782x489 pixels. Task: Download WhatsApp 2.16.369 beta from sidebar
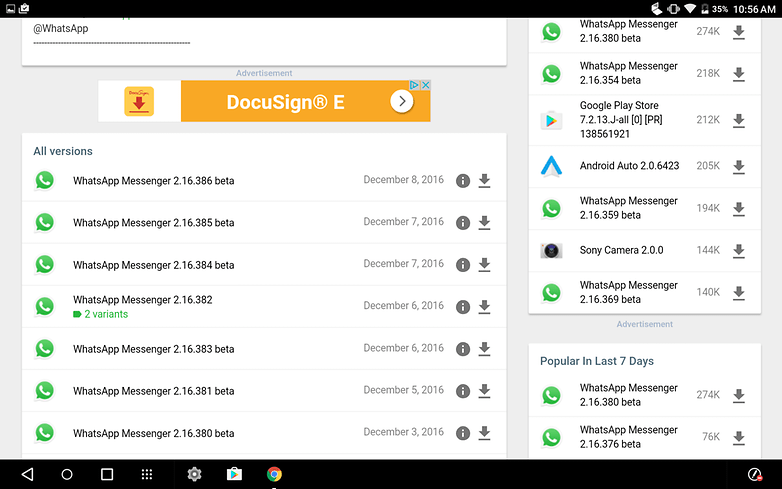739,293
